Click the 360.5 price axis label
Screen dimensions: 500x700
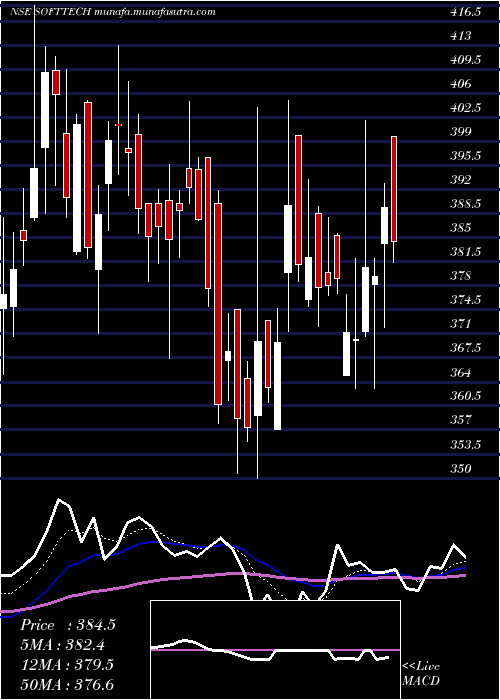pos(465,396)
